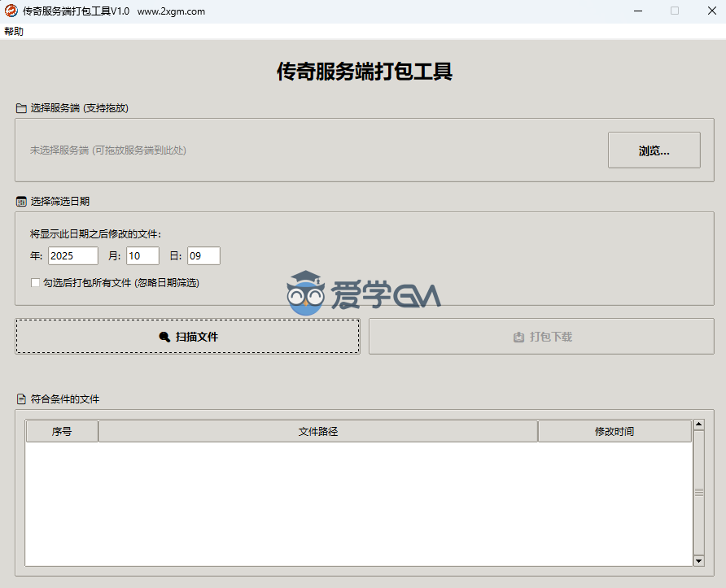Open the 帮助 menu
This screenshot has height=588, width=726.
point(14,32)
